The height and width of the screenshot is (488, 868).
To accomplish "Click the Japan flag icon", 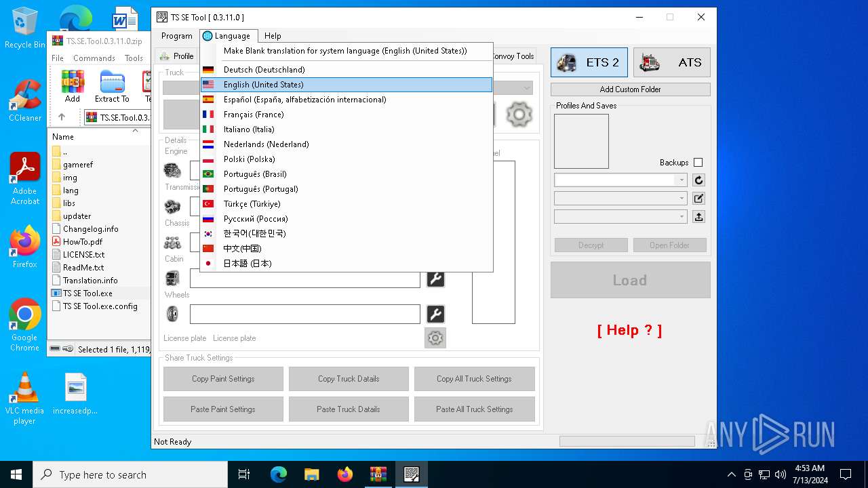I will point(208,264).
